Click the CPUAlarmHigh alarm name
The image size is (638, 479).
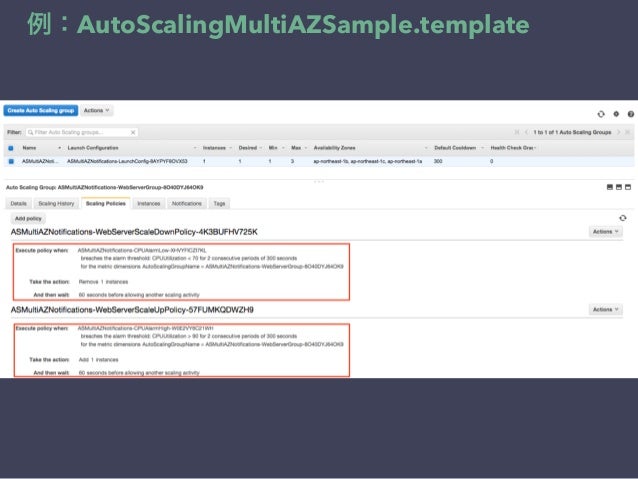(x=145, y=328)
